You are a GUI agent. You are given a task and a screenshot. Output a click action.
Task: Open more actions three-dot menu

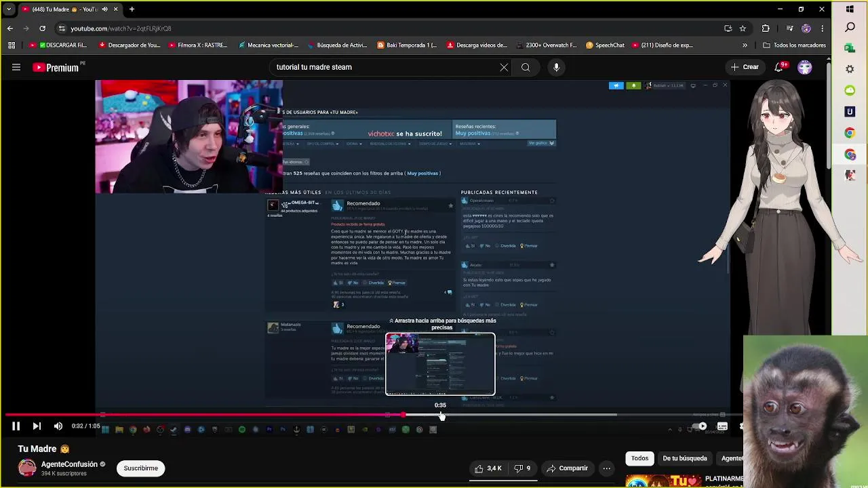(x=607, y=468)
